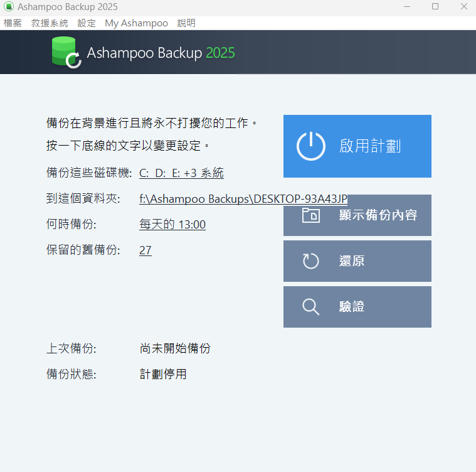The image size is (476, 472).
Task: Change schedule via 每天的 13:00 link
Action: tap(172, 225)
